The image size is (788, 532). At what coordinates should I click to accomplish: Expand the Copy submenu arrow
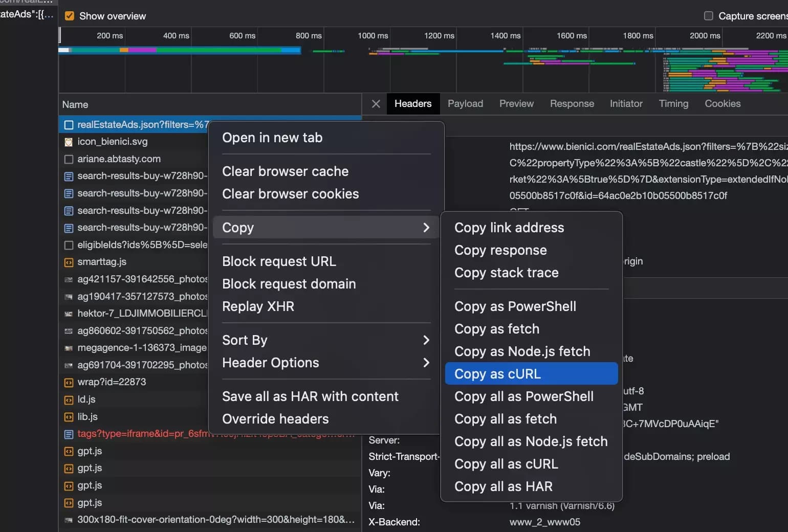426,228
